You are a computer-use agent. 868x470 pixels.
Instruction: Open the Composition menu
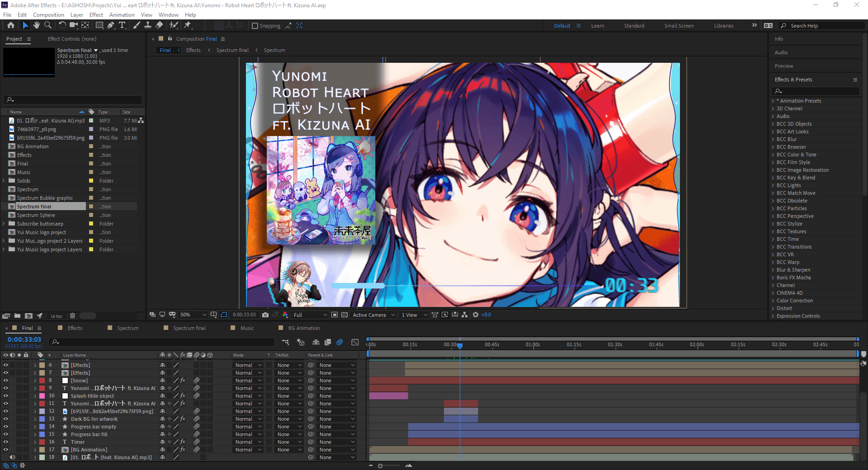point(48,15)
